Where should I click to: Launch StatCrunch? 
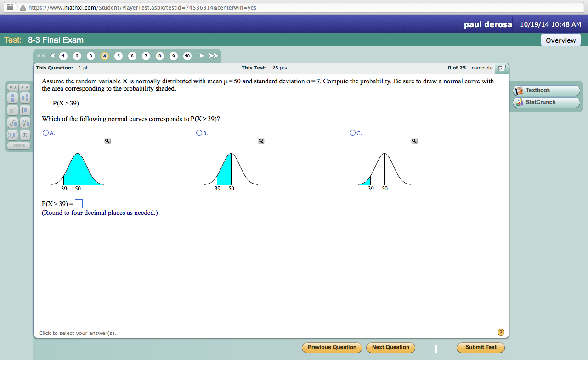tap(546, 102)
